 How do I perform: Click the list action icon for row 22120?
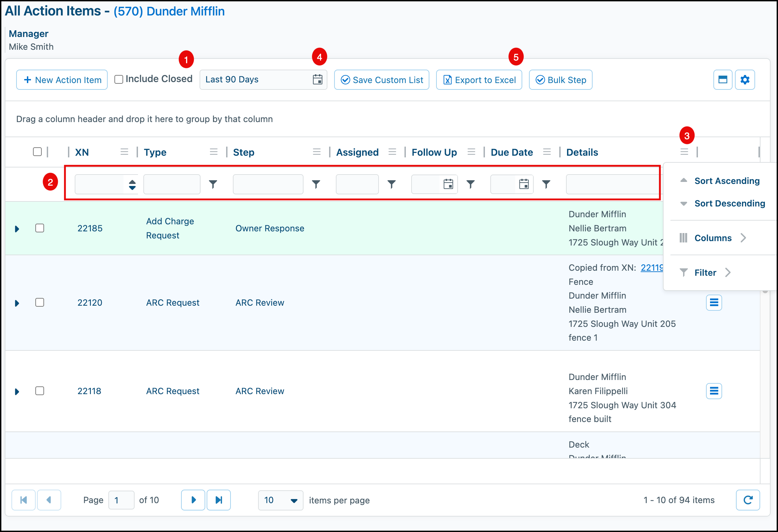pyautogui.click(x=714, y=303)
